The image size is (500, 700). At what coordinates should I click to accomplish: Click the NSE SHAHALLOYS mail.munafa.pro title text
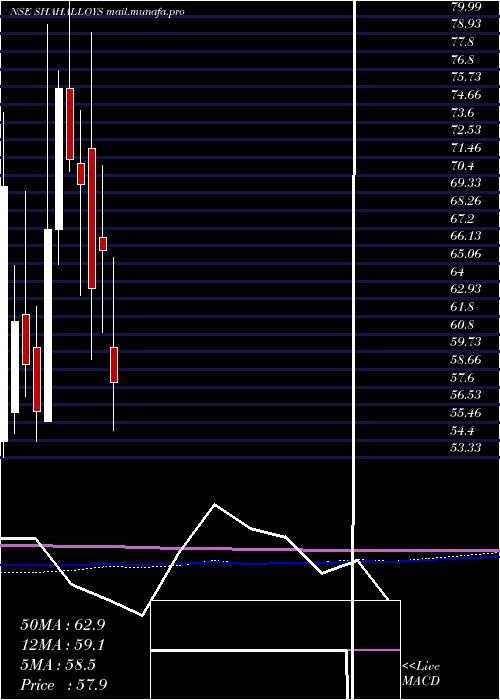97,12
